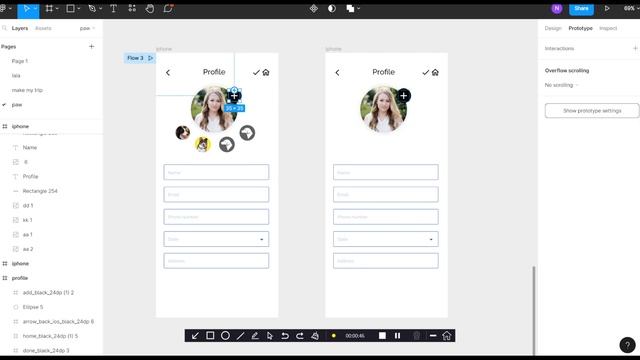Select the Pen tool
Viewport: 640px width, 360px height.
click(x=92, y=9)
